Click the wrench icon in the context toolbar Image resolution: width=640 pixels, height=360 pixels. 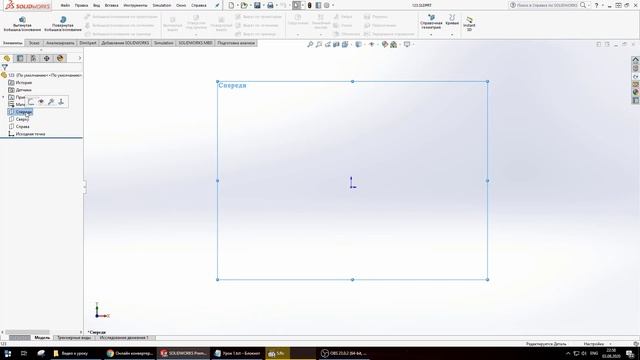(x=51, y=102)
